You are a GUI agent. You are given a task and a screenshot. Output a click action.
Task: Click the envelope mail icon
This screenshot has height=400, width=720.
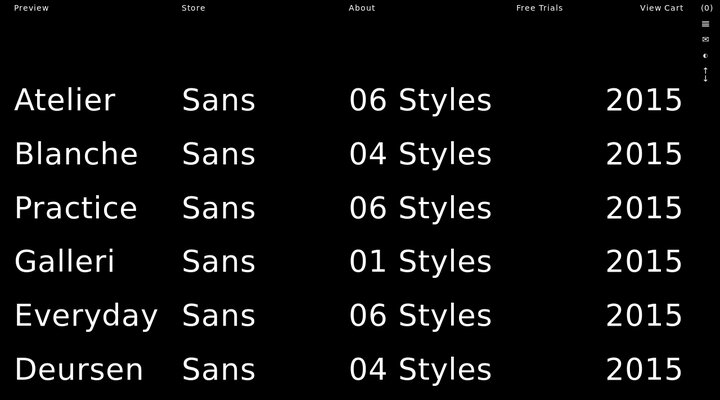coord(705,40)
